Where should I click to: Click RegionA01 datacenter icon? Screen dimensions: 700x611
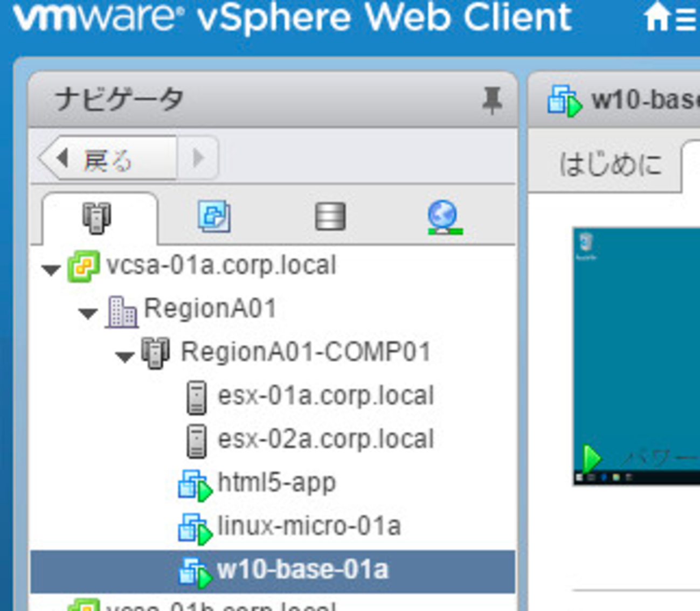click(x=122, y=311)
